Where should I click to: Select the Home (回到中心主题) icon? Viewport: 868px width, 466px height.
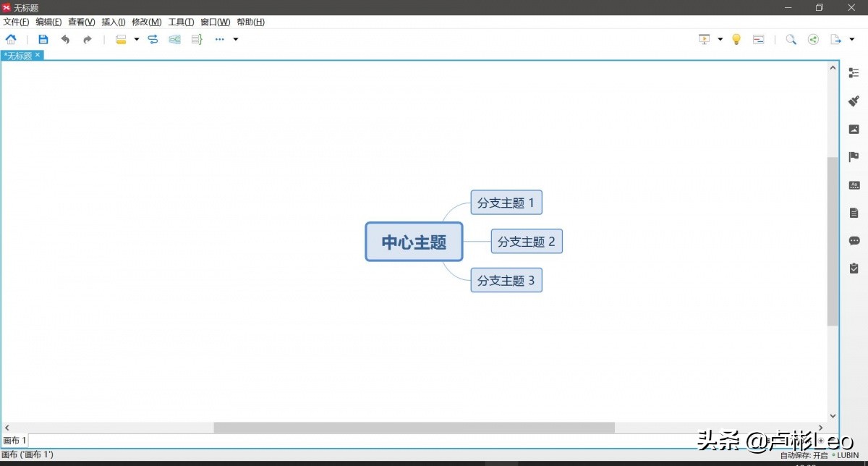click(10, 39)
